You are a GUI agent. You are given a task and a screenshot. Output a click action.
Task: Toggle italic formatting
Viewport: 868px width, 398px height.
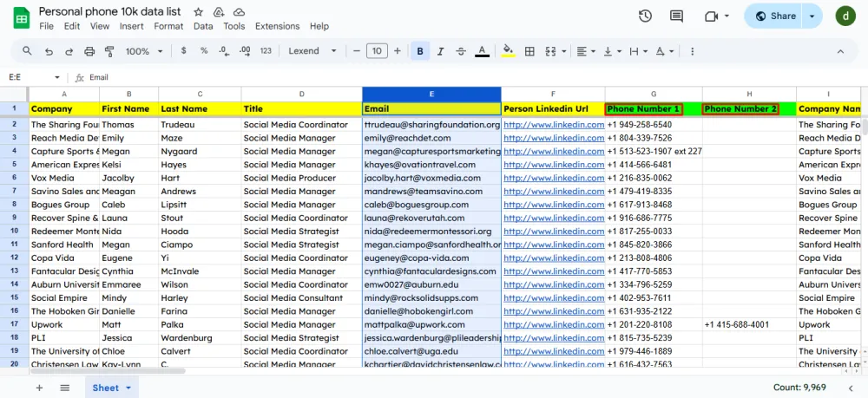pyautogui.click(x=441, y=51)
